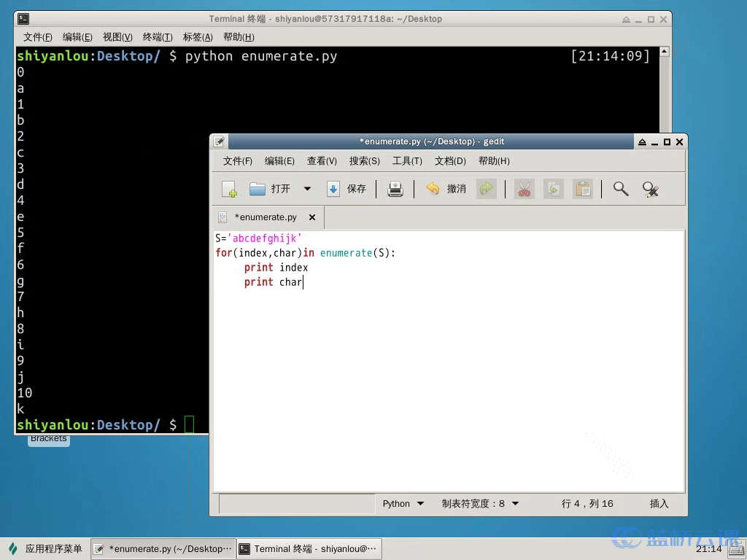Select the Brackets desktop icon label
Viewport: 747px width, 560px height.
49,440
